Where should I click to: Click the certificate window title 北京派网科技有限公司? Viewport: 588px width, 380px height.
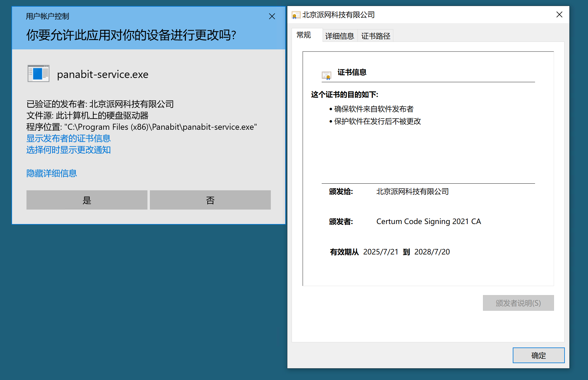tap(339, 15)
